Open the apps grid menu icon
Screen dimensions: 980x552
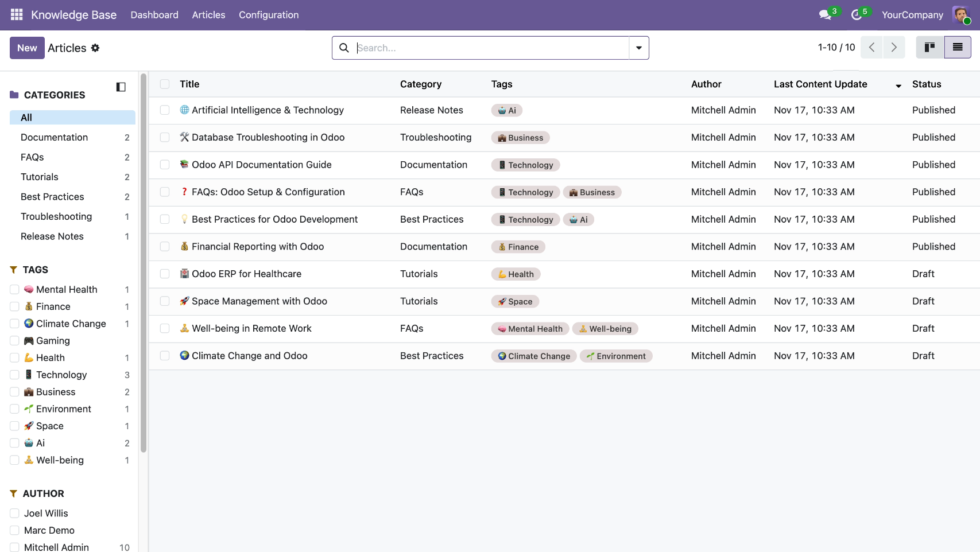(17, 15)
